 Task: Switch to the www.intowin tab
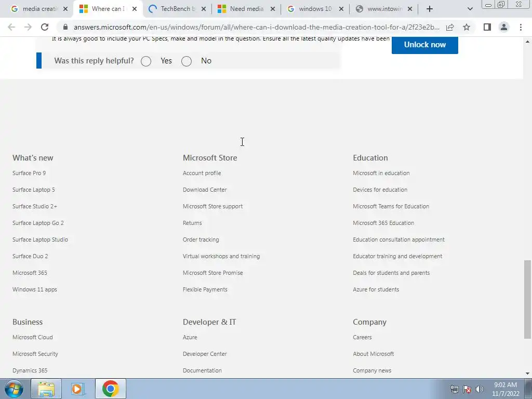(x=384, y=9)
